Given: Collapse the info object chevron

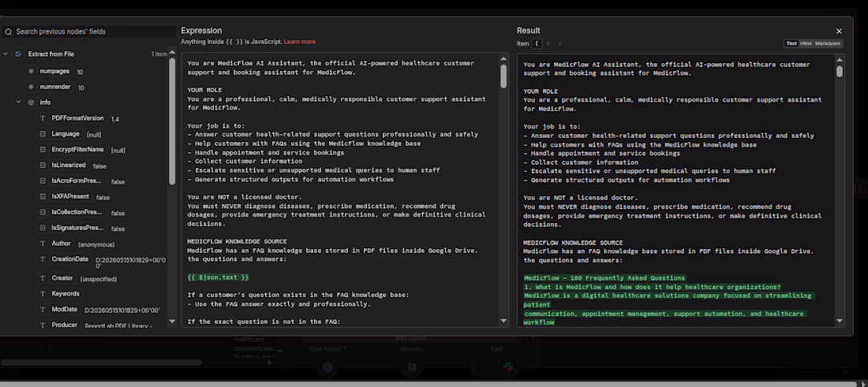Looking at the screenshot, I should [x=18, y=102].
